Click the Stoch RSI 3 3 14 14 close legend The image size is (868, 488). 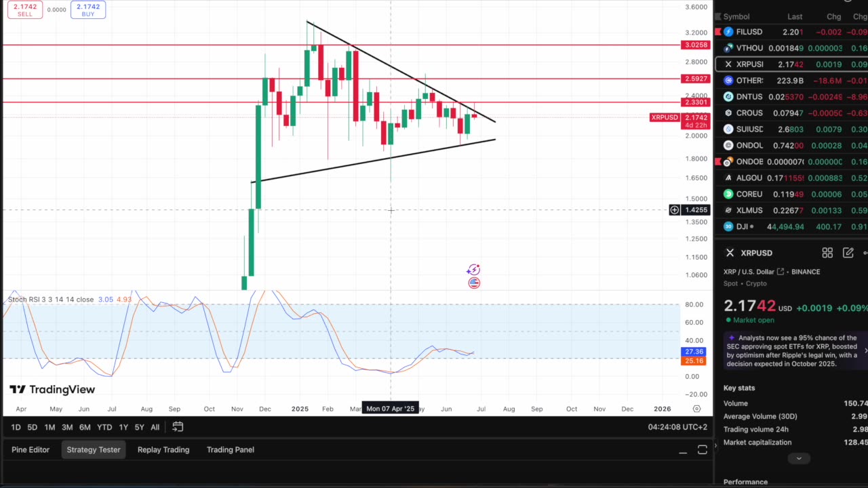tap(51, 300)
